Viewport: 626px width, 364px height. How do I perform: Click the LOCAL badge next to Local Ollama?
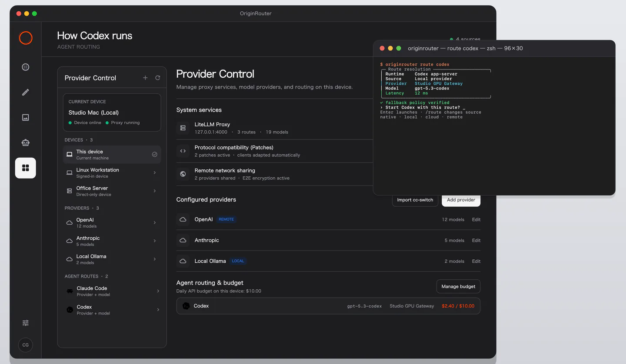pyautogui.click(x=238, y=261)
